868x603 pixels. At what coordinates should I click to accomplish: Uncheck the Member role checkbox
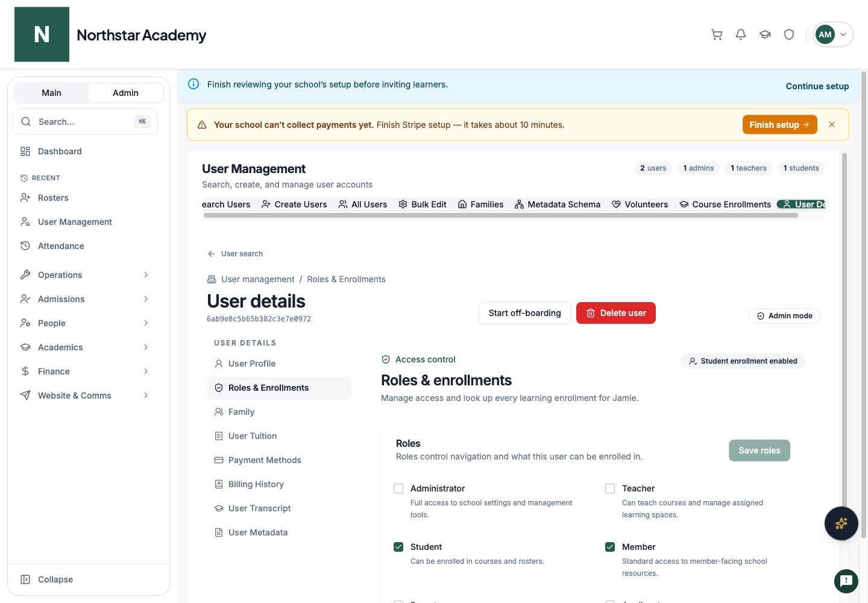point(610,547)
